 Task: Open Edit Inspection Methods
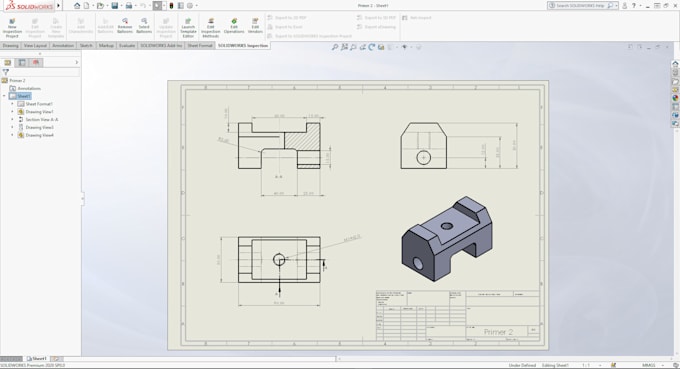pos(211,28)
